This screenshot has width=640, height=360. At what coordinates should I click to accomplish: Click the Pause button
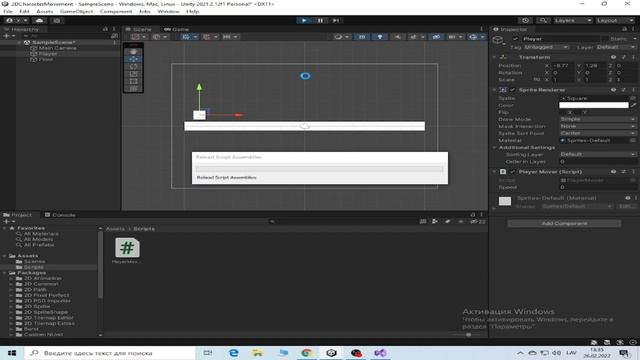(x=320, y=20)
